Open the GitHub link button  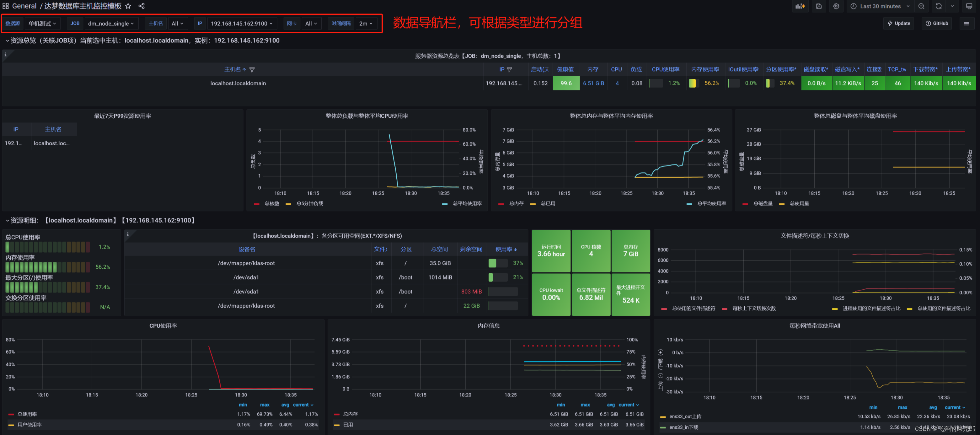(937, 24)
